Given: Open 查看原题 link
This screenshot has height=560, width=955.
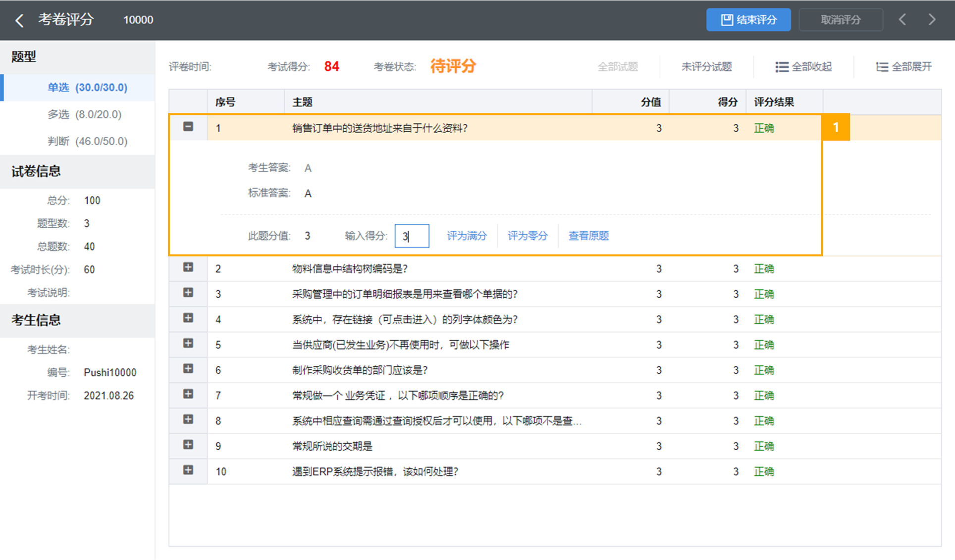Looking at the screenshot, I should [588, 236].
